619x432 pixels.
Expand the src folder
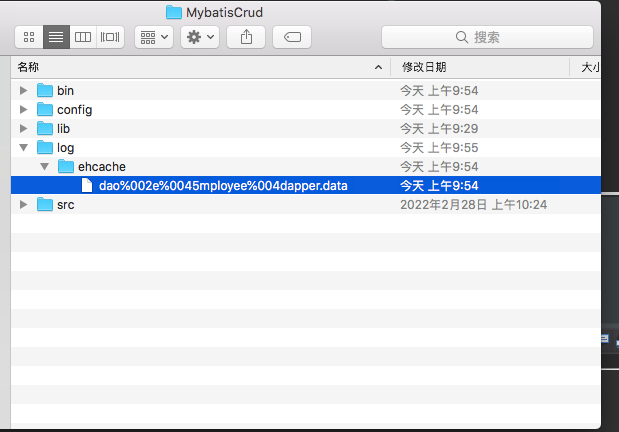pos(23,205)
